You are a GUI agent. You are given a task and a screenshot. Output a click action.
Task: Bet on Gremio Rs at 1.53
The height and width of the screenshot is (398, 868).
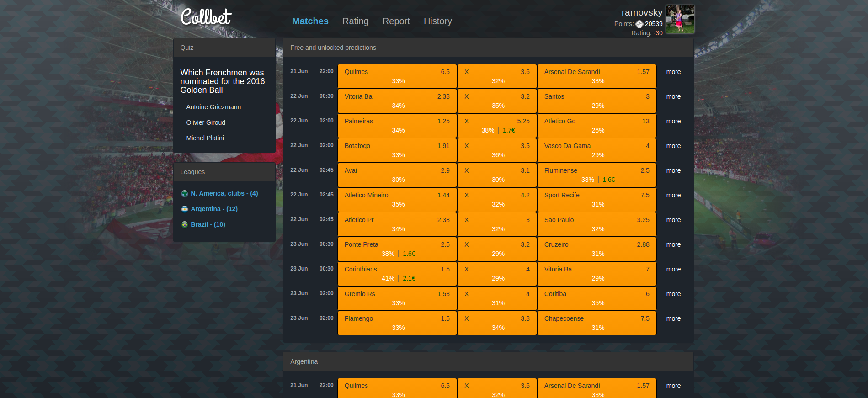click(397, 298)
